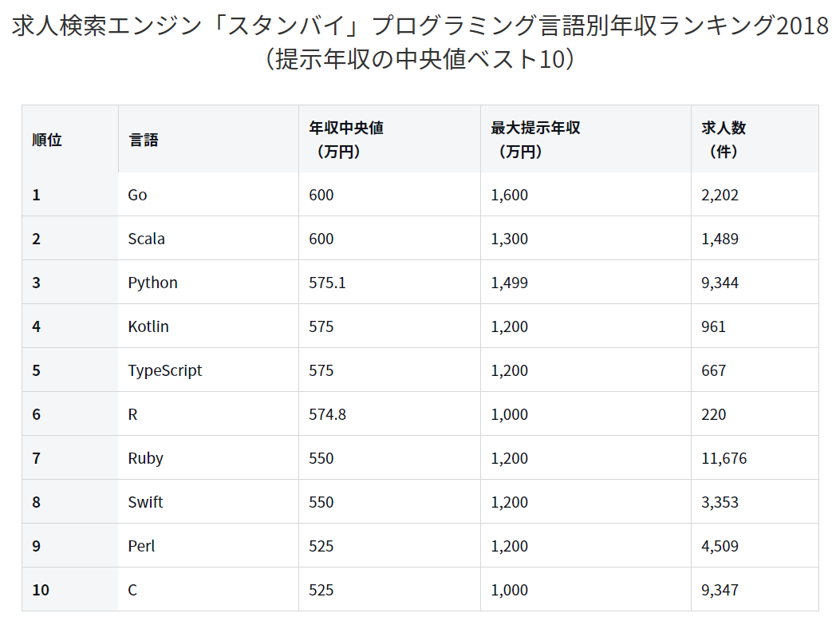This screenshot has height=621, width=840.
Task: Click the 11,676 job count value
Action: (724, 458)
